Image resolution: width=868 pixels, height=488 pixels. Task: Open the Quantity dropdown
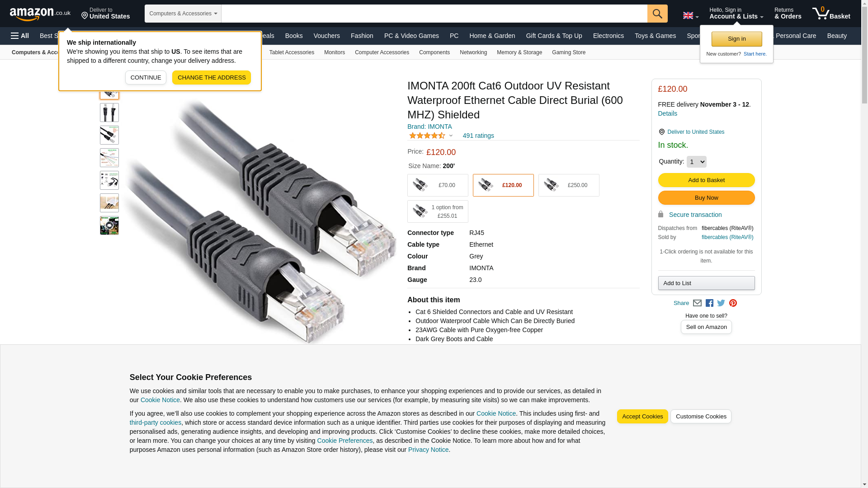pos(696,162)
